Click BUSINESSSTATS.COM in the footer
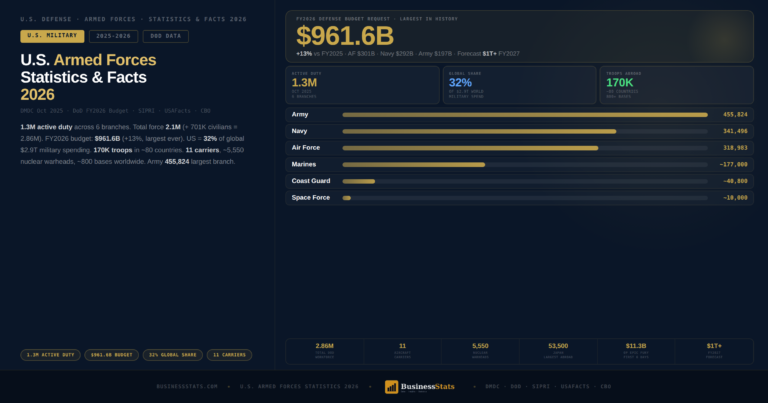768x403 pixels. (187, 387)
